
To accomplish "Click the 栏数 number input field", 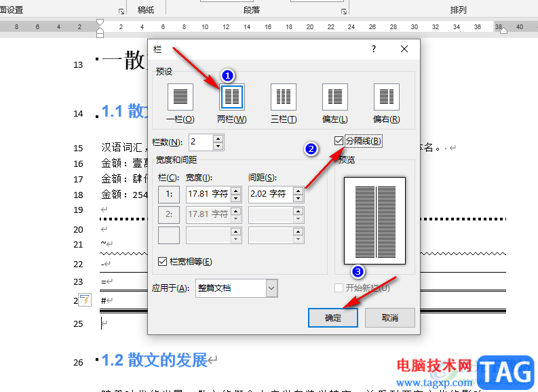I will [x=201, y=142].
